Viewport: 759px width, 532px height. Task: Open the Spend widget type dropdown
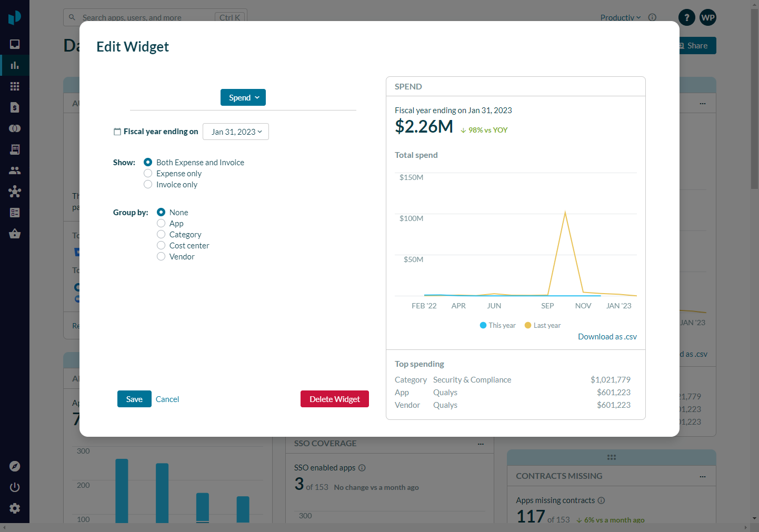point(243,98)
